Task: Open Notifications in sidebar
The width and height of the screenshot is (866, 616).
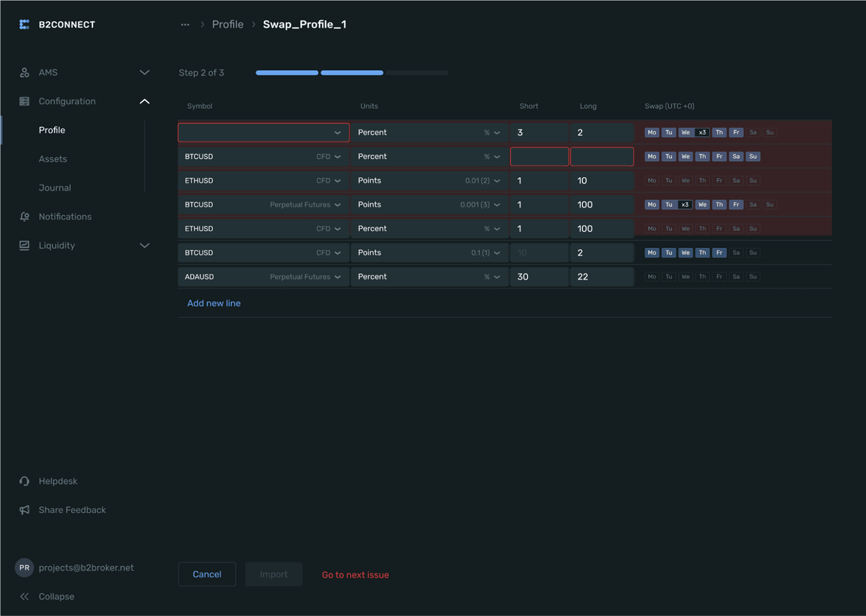Action: pyautogui.click(x=65, y=216)
